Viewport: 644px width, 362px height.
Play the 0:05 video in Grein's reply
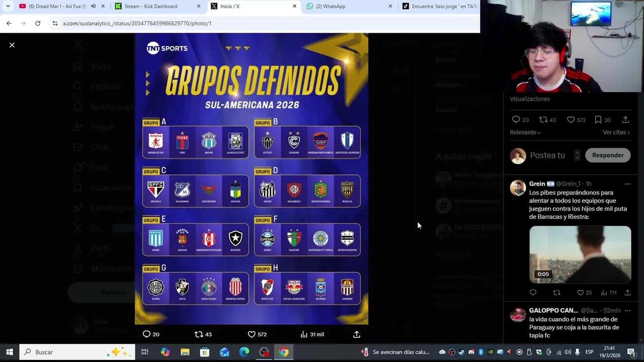click(580, 255)
